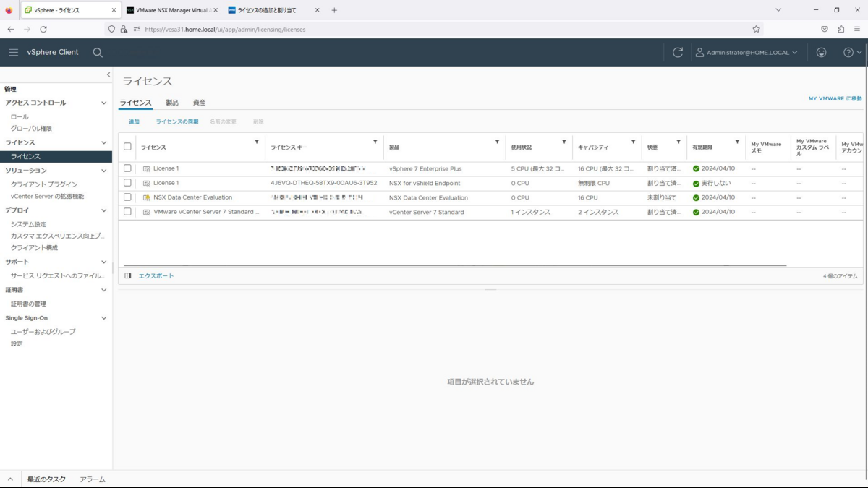Switch to VMware NSX Manager browser tab
Image resolution: width=868 pixels, height=488 pixels.
coord(172,10)
